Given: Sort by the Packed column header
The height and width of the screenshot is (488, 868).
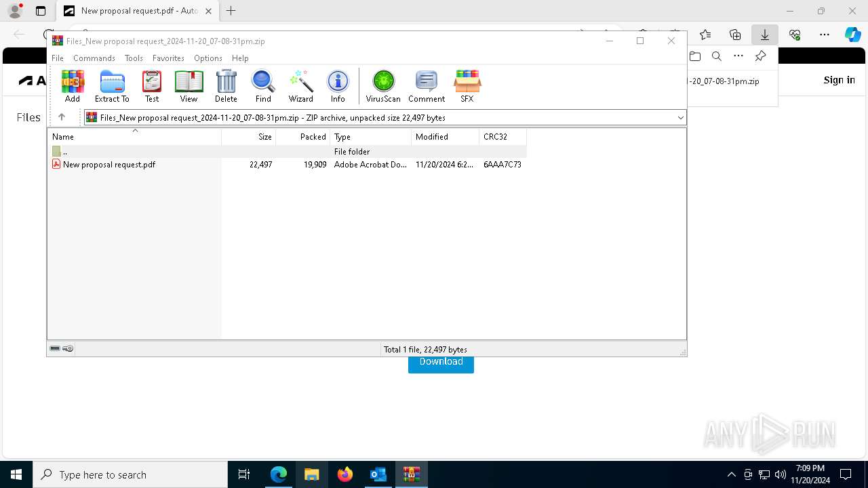Looking at the screenshot, I should tap(302, 136).
